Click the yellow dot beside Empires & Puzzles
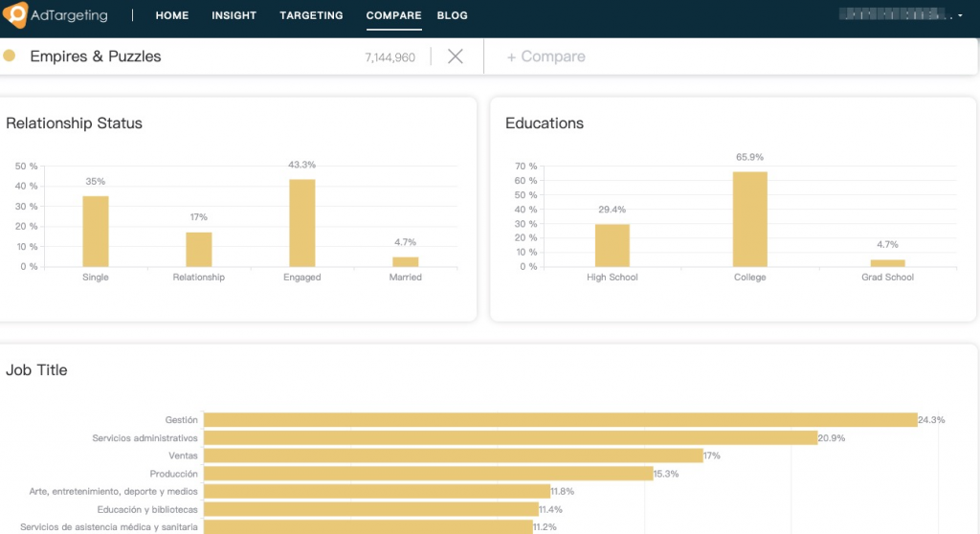The image size is (980, 534). tap(10, 56)
